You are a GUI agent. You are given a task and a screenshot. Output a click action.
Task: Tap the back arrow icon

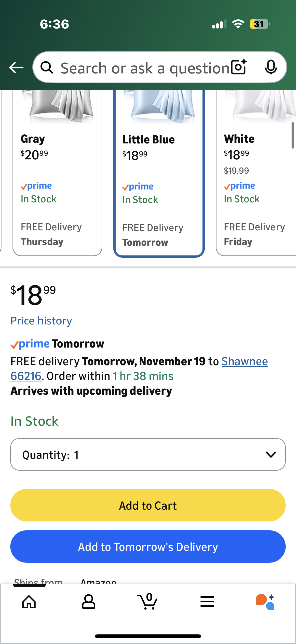point(16,68)
